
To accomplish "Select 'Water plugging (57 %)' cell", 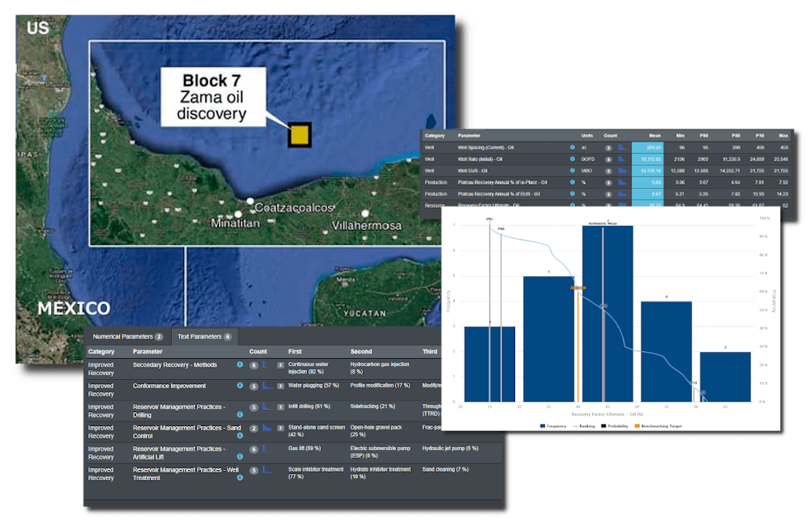I will click(313, 385).
